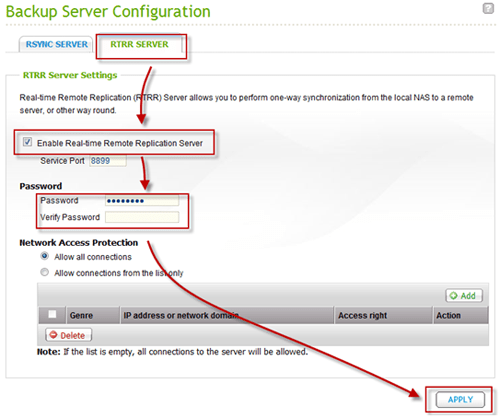Select Allow all connections radio button

(44, 256)
